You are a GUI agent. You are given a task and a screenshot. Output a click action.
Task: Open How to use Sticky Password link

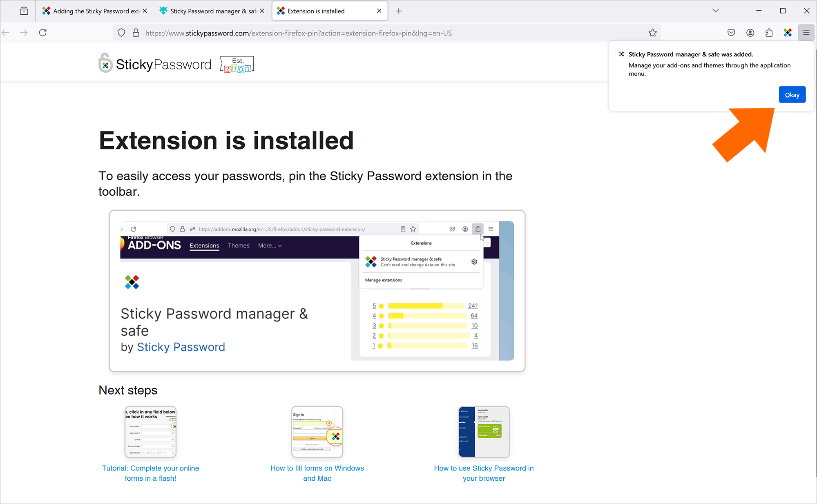click(484, 473)
